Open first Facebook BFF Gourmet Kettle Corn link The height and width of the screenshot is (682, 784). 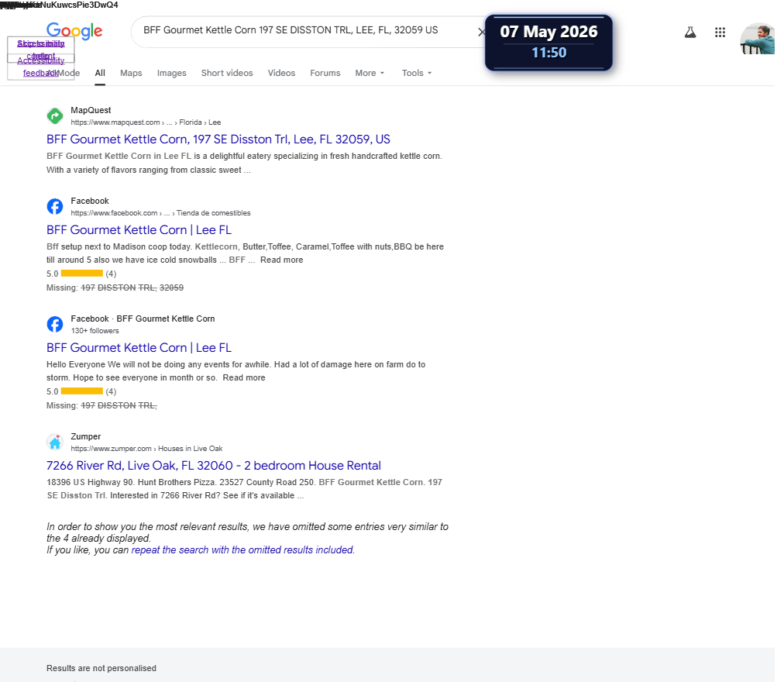click(139, 229)
